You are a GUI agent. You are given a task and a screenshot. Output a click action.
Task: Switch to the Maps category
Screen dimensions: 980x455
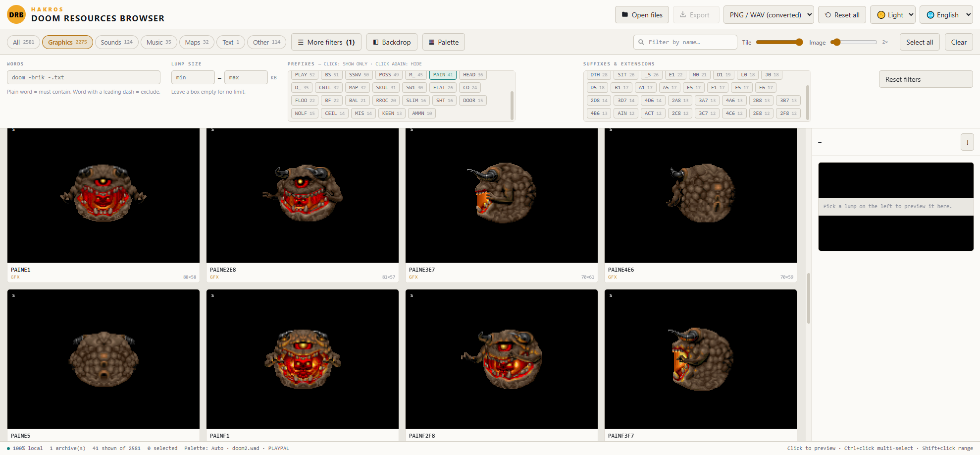click(x=197, y=42)
